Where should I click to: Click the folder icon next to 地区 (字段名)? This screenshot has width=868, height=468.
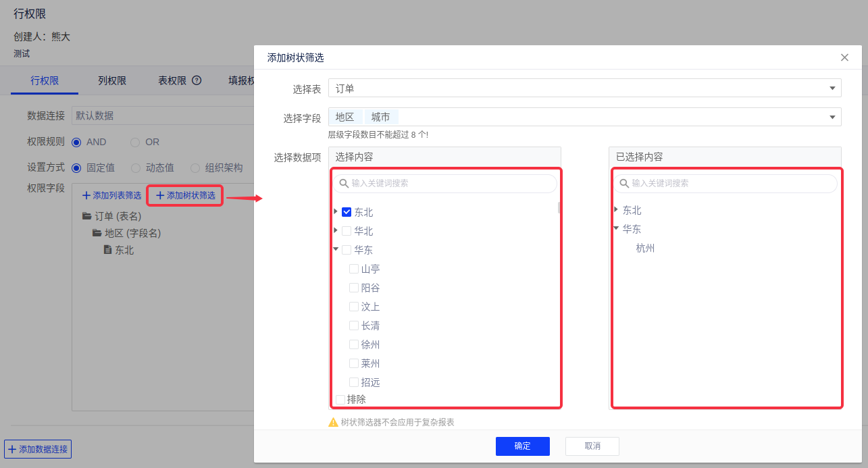click(x=97, y=233)
